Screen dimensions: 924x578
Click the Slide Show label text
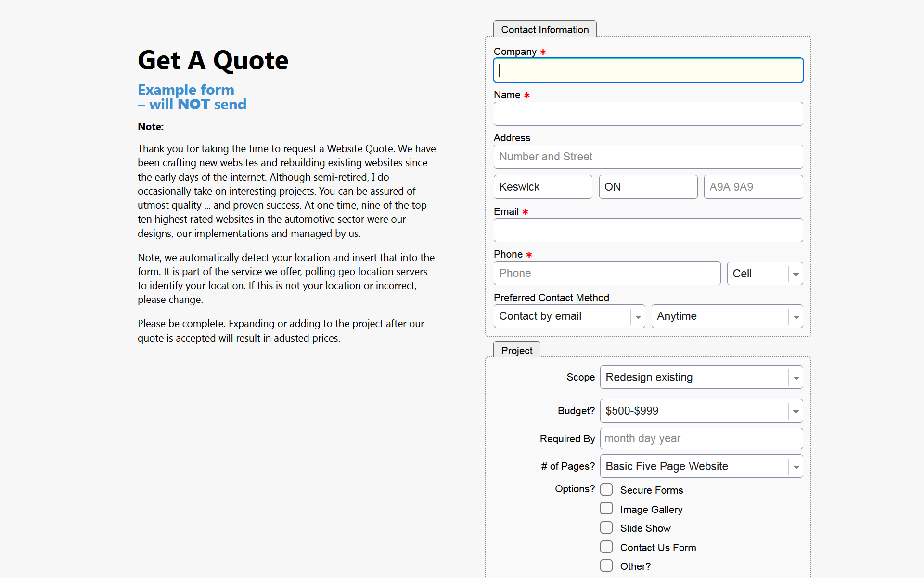tap(645, 528)
